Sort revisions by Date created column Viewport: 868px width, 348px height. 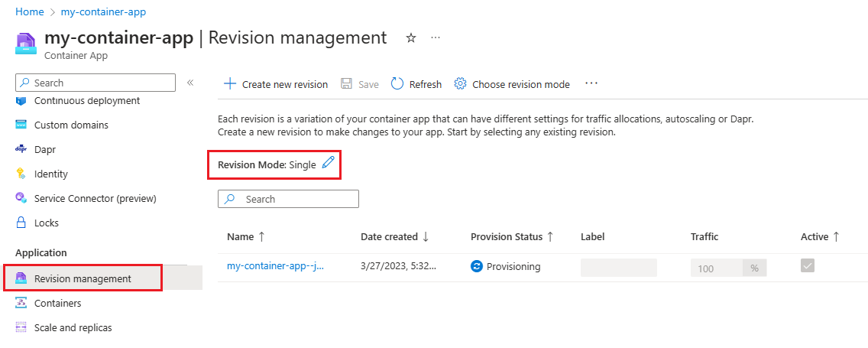pos(394,237)
